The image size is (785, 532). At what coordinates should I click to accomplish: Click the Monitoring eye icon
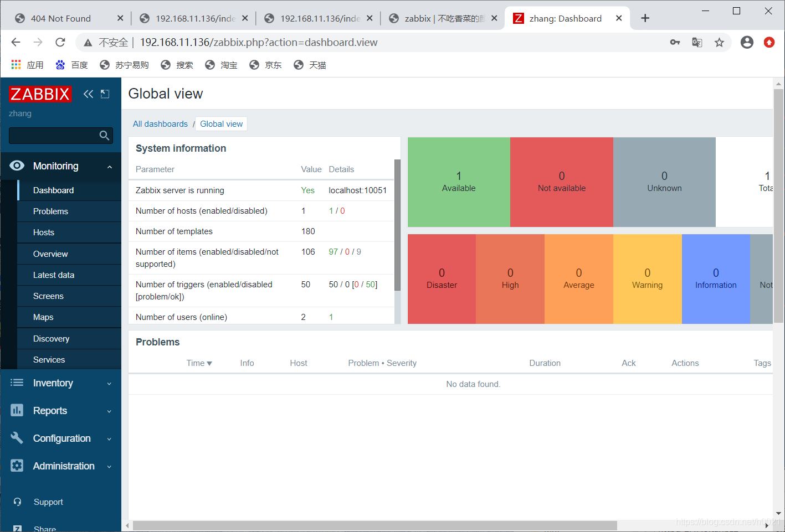coord(17,166)
